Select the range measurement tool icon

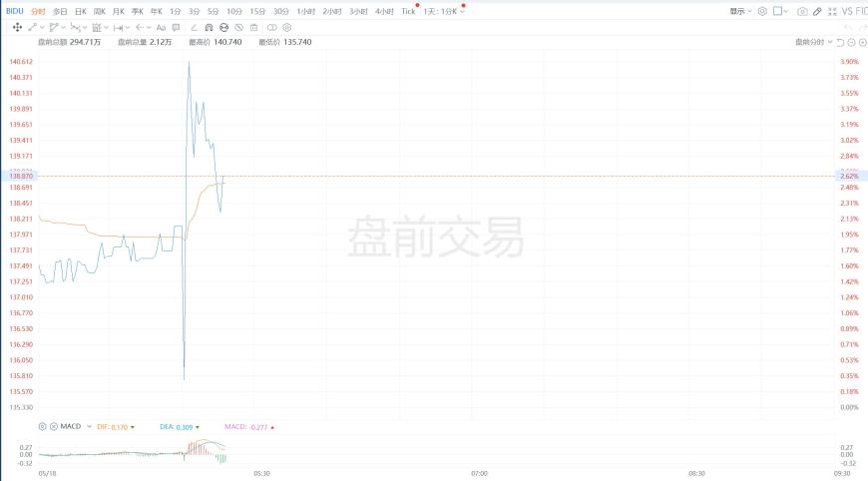point(118,27)
